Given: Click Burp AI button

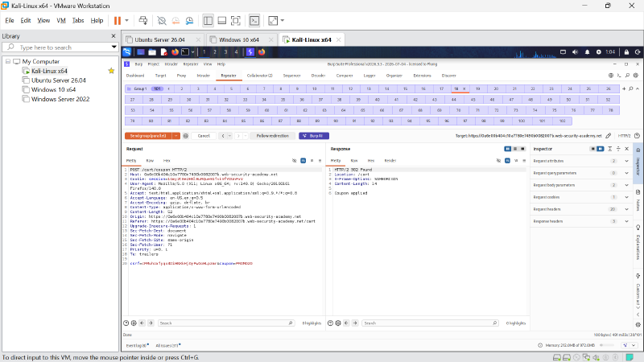Looking at the screenshot, I should [x=314, y=136].
